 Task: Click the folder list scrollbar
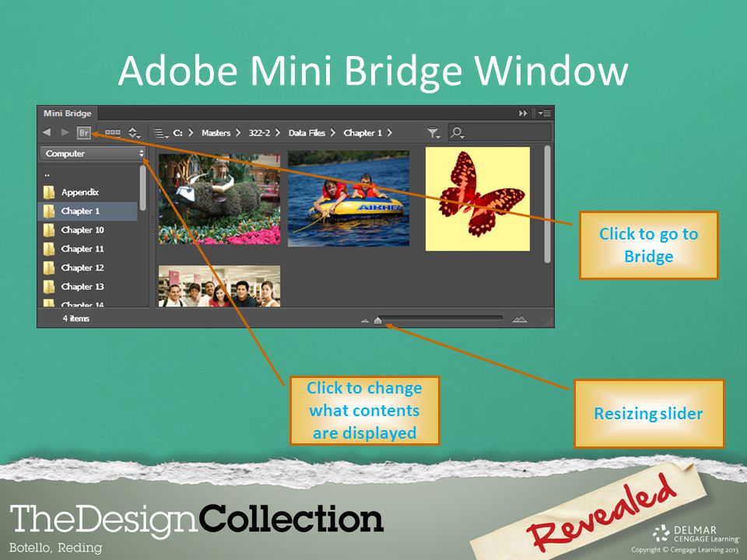tap(142, 188)
